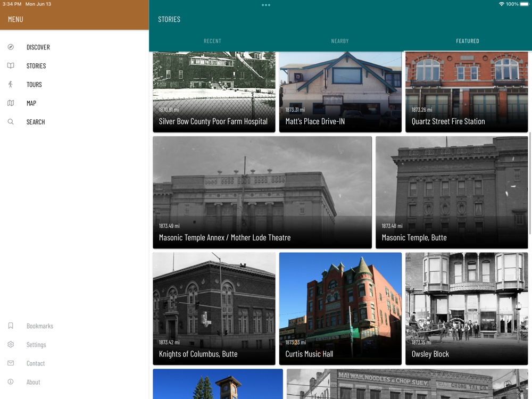Open the TOURS menu item

click(34, 85)
